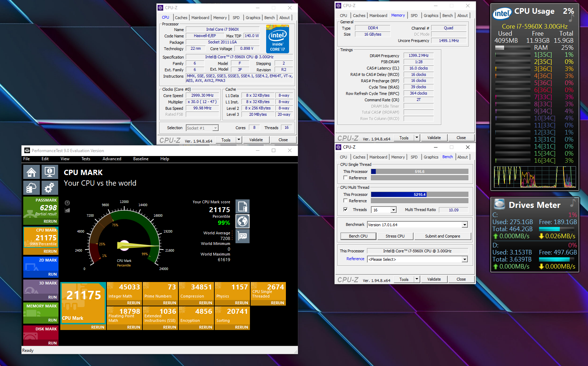Click the Stress CPU button

[395, 236]
